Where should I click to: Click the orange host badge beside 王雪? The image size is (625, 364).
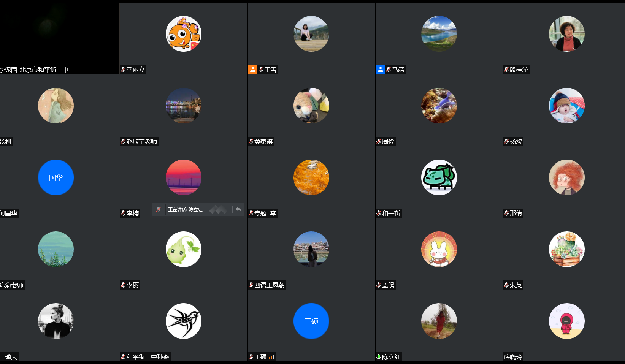[x=253, y=70]
